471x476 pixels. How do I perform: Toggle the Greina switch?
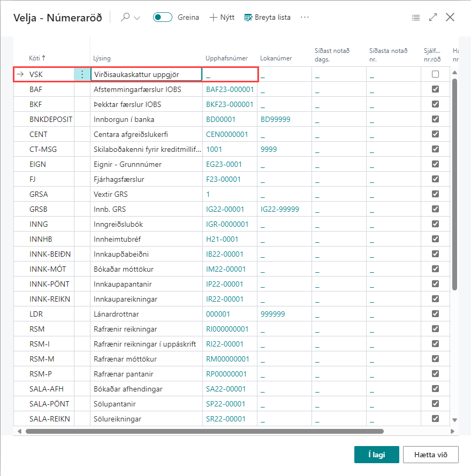(163, 17)
